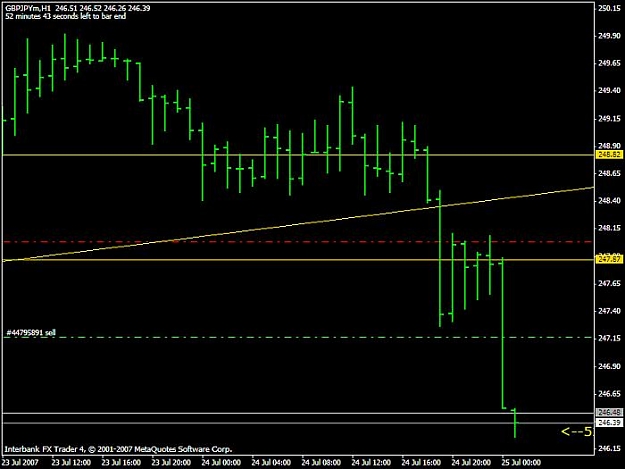Image resolution: width=625 pixels, height=469 pixels.
Task: Click the '24 Jul 12:00' time label
Action: pyautogui.click(x=371, y=463)
